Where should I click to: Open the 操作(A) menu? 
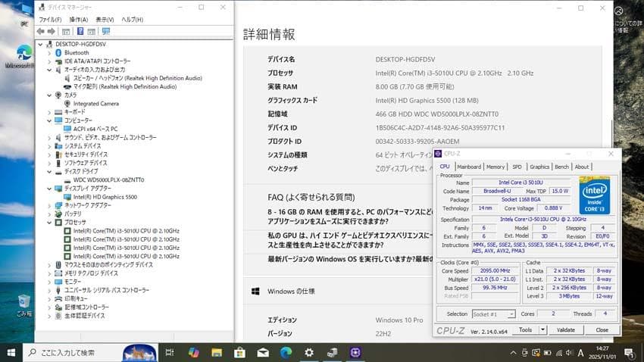pyautogui.click(x=79, y=19)
